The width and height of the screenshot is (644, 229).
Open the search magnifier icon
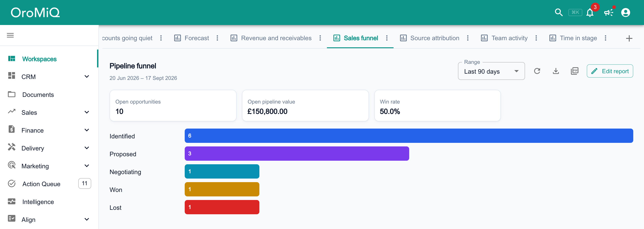click(x=559, y=12)
